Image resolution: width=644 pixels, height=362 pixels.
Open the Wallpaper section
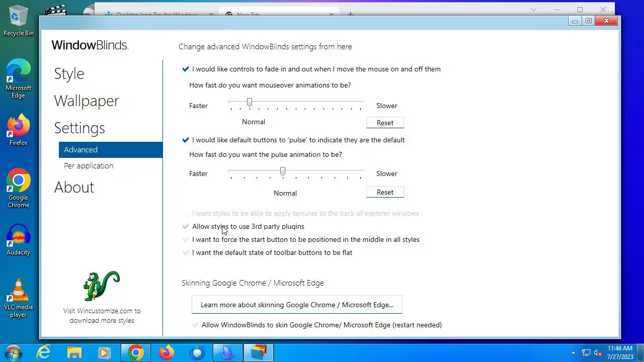tap(87, 101)
